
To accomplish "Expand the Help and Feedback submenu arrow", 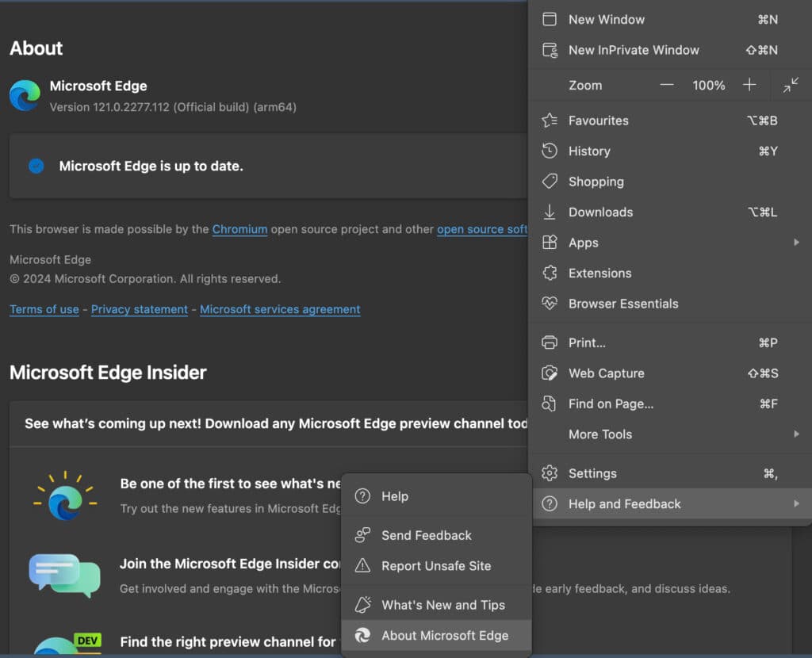I will (x=796, y=504).
